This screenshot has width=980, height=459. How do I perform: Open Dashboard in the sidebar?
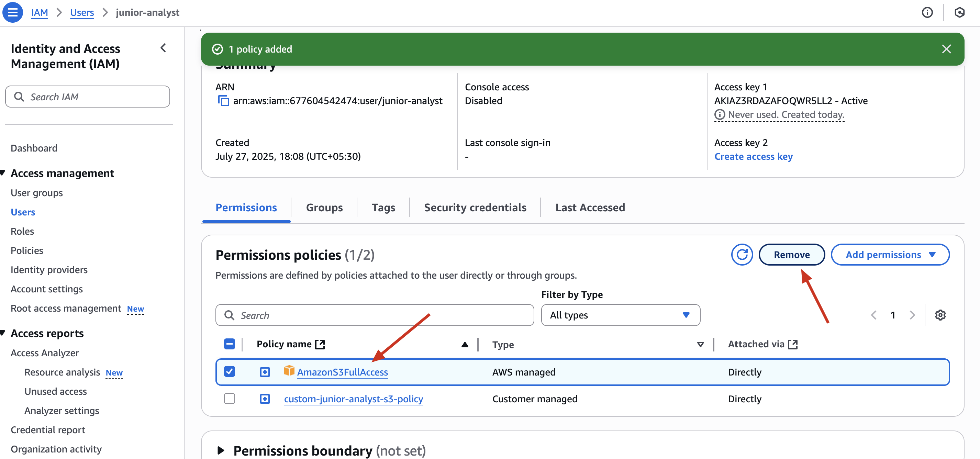[34, 148]
